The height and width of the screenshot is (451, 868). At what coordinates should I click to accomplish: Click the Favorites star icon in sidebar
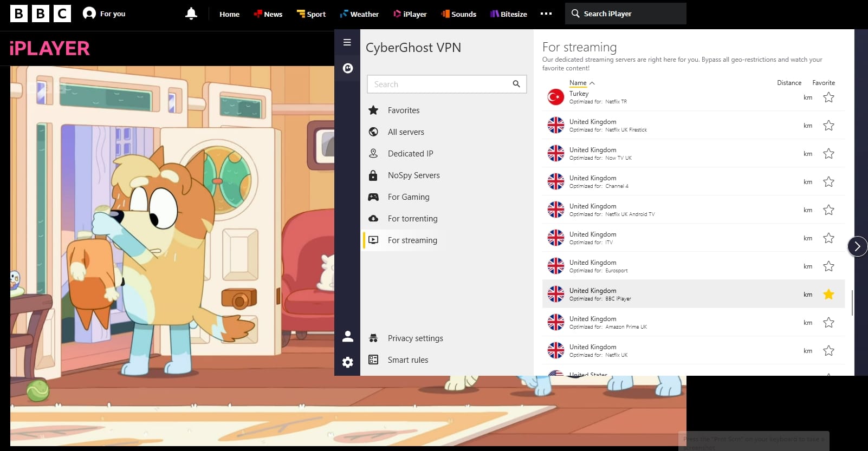(x=373, y=110)
